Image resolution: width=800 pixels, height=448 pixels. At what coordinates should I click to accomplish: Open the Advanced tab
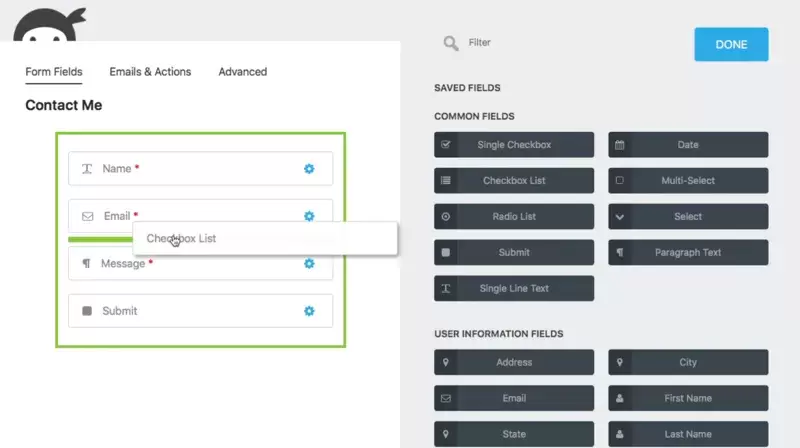coord(242,72)
